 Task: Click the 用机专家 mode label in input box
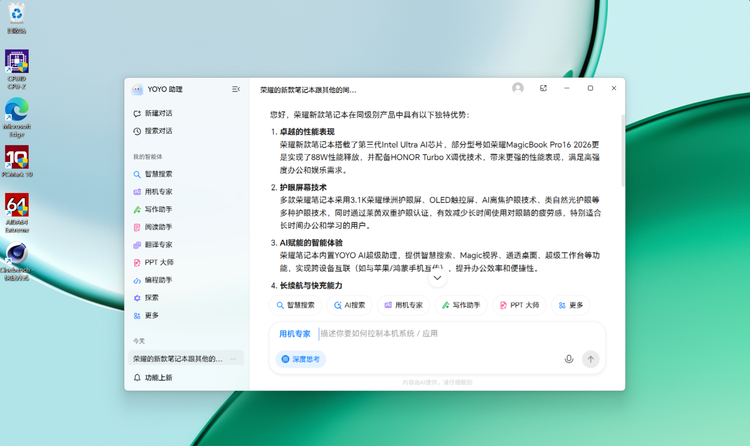(295, 334)
